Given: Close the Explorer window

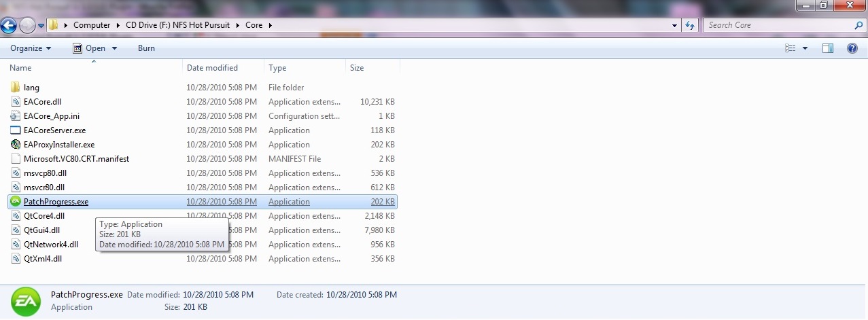Looking at the screenshot, I should 848,5.
